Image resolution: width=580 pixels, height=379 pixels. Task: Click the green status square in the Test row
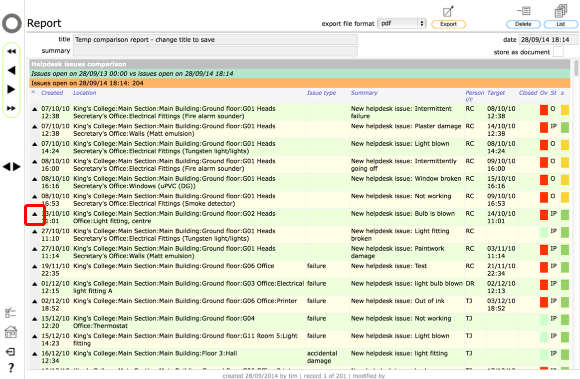pyautogui.click(x=565, y=267)
